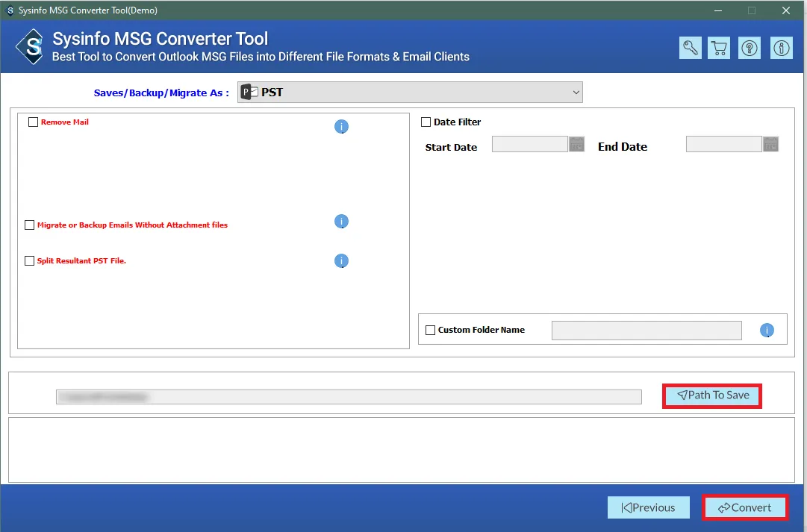The height and width of the screenshot is (532, 807).
Task: Open the About info icon in header
Action: point(781,48)
